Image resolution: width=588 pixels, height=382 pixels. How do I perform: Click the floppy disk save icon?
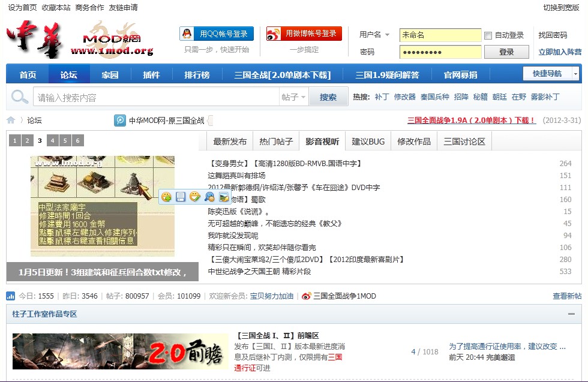point(181,197)
